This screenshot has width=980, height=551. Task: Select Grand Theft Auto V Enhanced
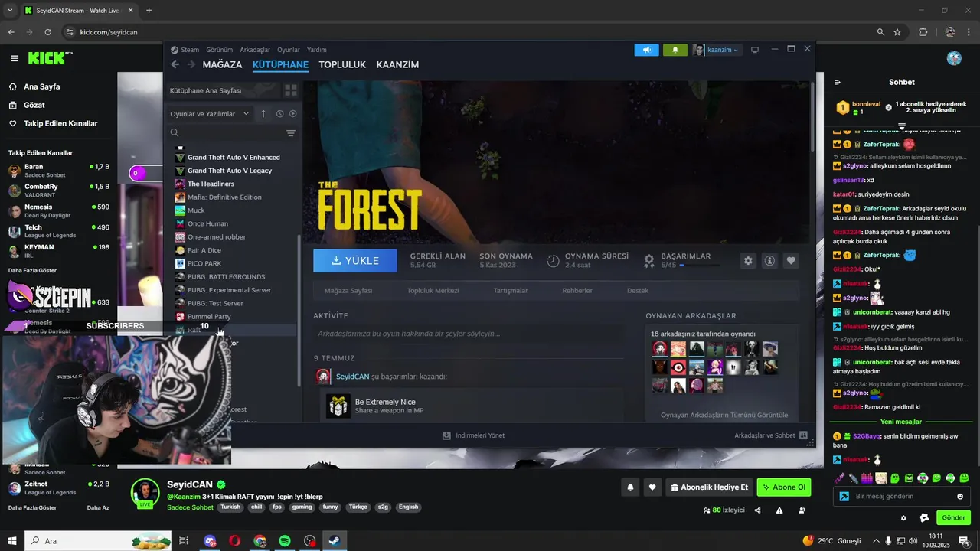(x=232, y=157)
